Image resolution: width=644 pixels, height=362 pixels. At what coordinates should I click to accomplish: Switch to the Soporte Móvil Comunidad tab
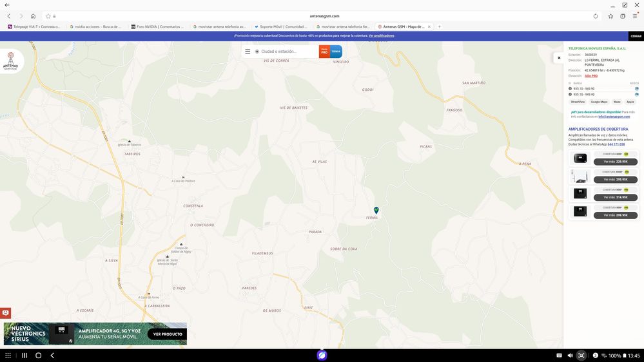click(280, 27)
